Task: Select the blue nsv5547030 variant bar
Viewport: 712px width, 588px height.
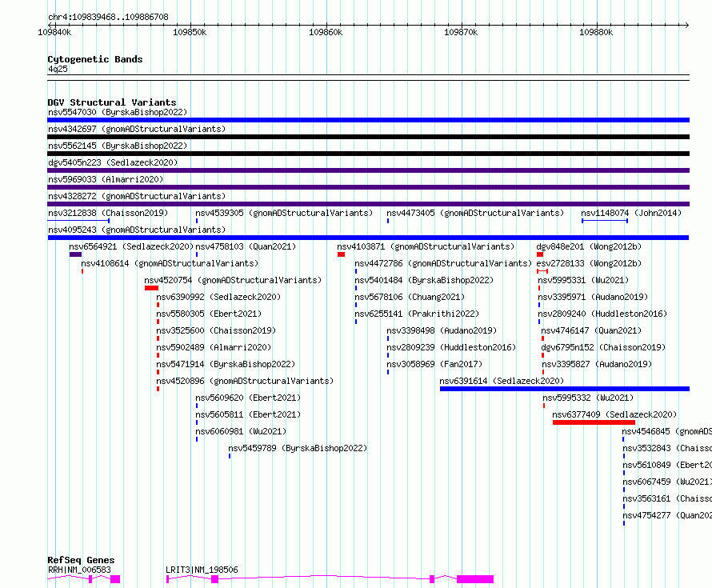Action: (x=368, y=120)
